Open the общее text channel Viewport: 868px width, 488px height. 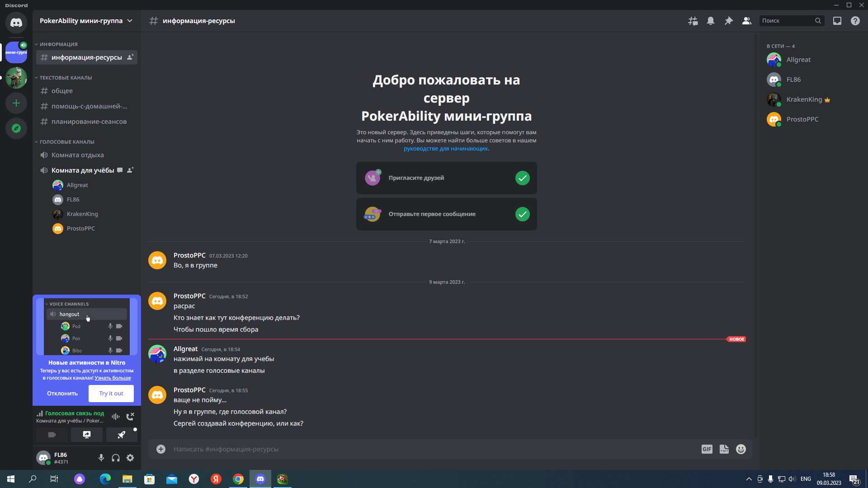point(86,91)
